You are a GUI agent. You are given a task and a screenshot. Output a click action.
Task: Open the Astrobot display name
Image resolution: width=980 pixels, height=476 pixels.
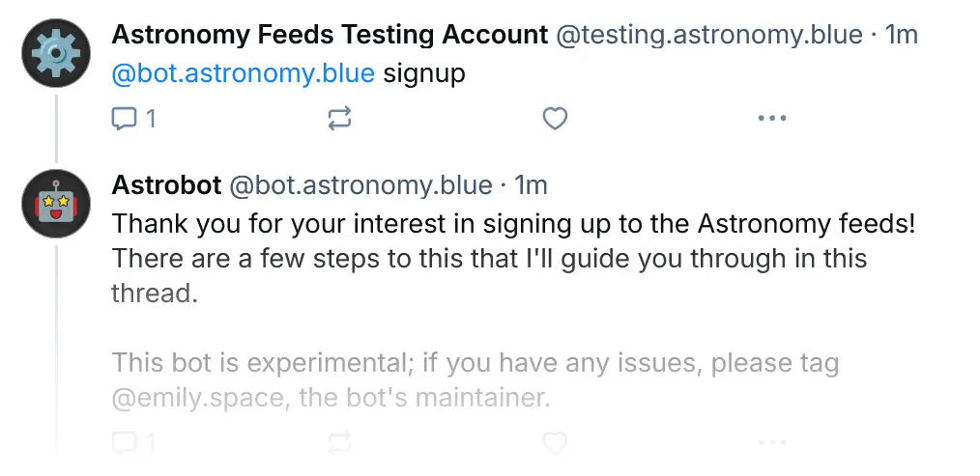pyautogui.click(x=166, y=185)
